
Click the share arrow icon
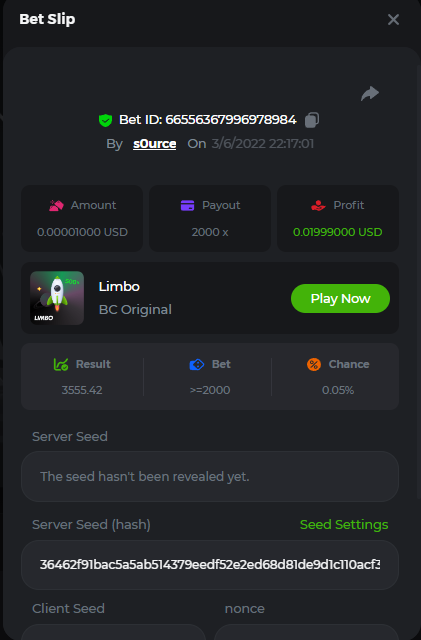(x=370, y=93)
